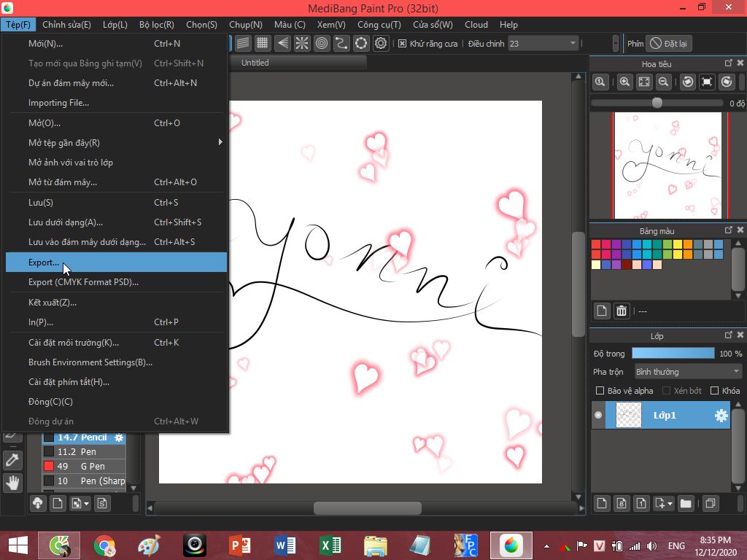Viewport: 747px width, 560px height.
Task: Choose Export (CMYK Format PSD)... entry
Action: (116, 282)
